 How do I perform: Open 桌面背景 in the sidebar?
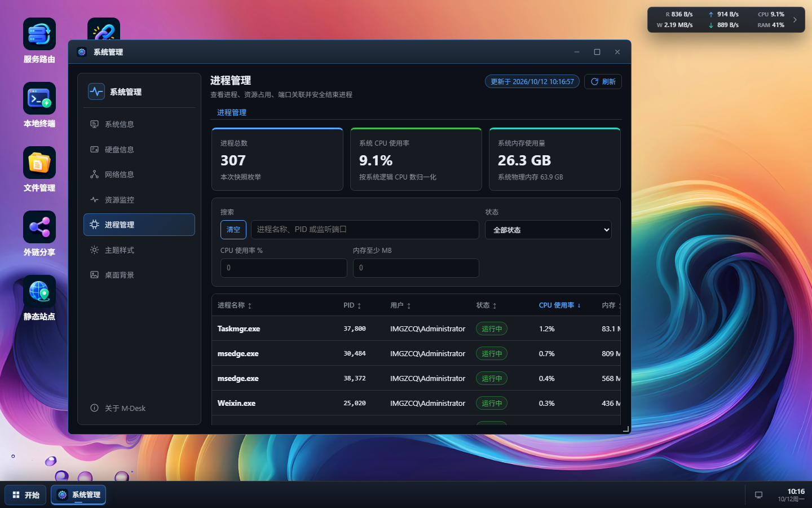139,275
